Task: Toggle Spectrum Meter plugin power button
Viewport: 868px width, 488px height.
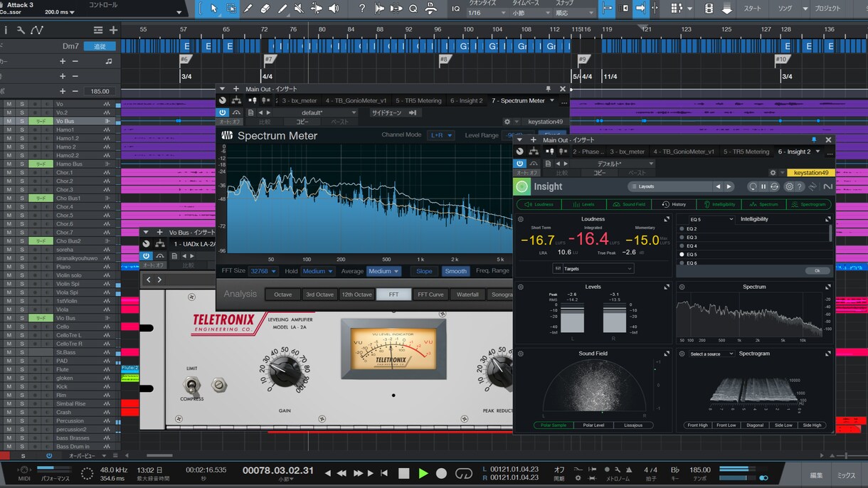Action: tap(223, 112)
